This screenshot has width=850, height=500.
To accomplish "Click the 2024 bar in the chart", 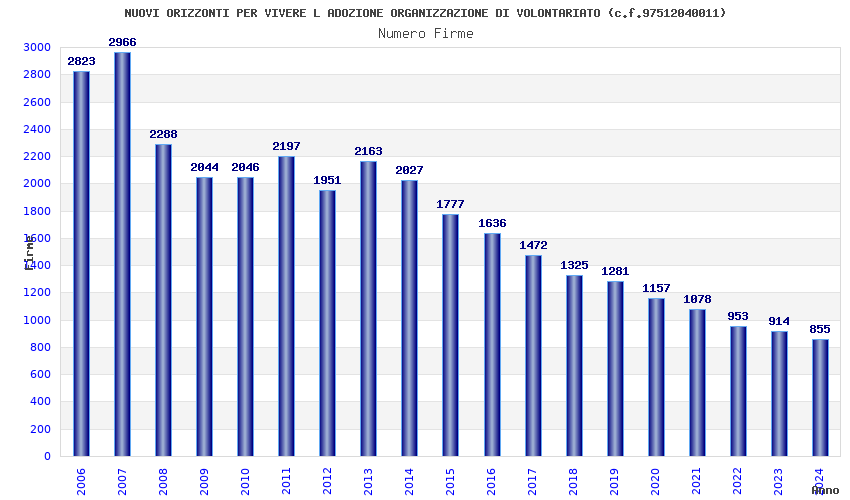I will click(x=820, y=398).
